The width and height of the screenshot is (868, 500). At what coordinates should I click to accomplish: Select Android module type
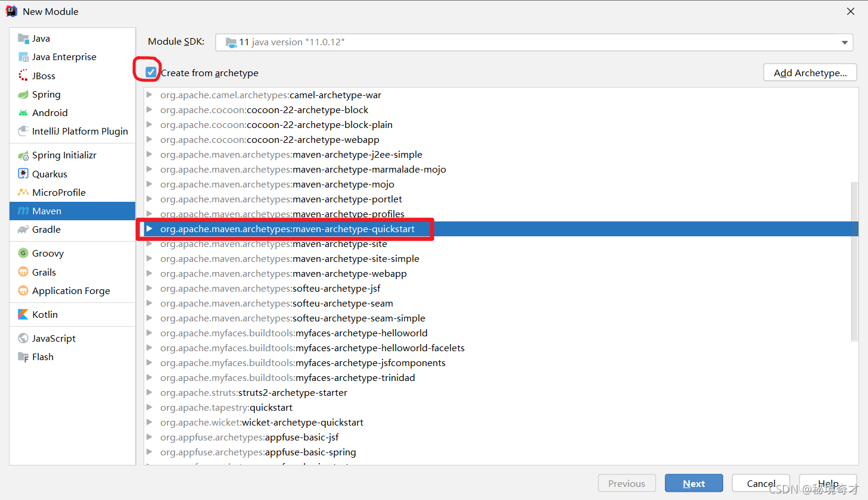tap(73, 113)
